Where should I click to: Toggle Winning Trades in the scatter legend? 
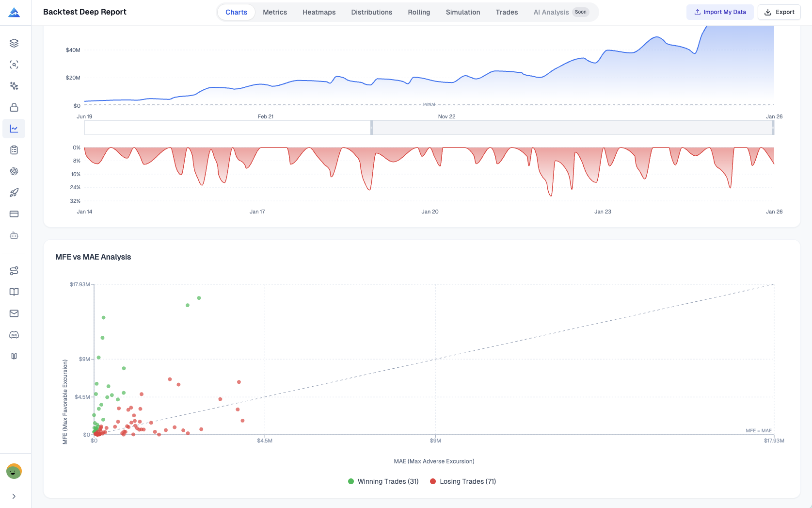[x=382, y=481]
